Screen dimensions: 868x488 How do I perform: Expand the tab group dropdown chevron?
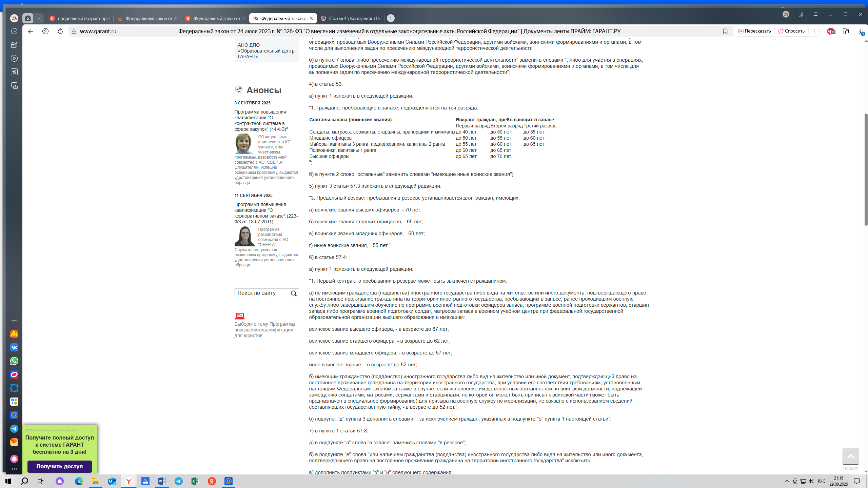(39, 18)
